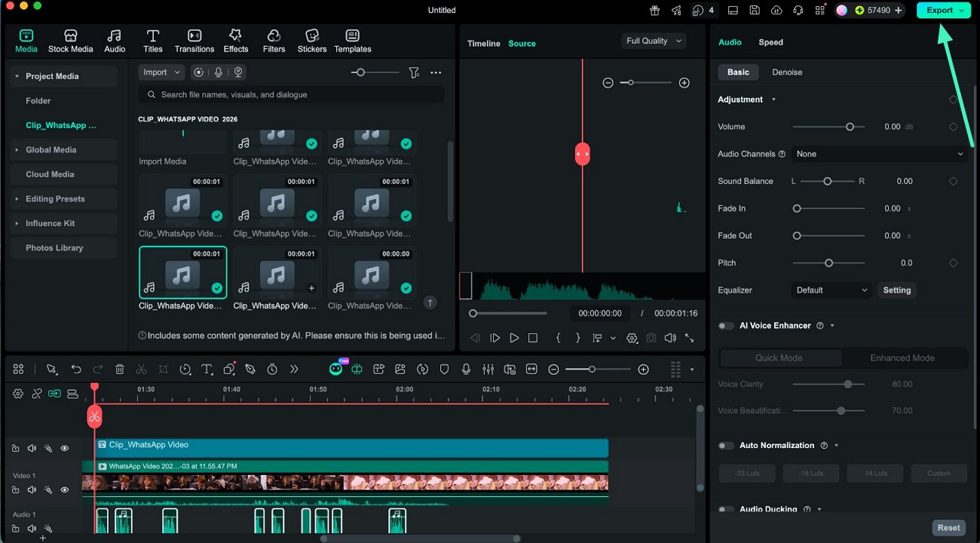
Task: Switch to the Denoise tab
Action: [x=787, y=72]
